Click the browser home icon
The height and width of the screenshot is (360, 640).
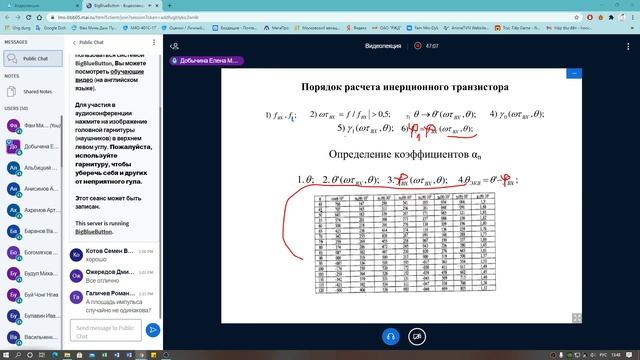39,18
